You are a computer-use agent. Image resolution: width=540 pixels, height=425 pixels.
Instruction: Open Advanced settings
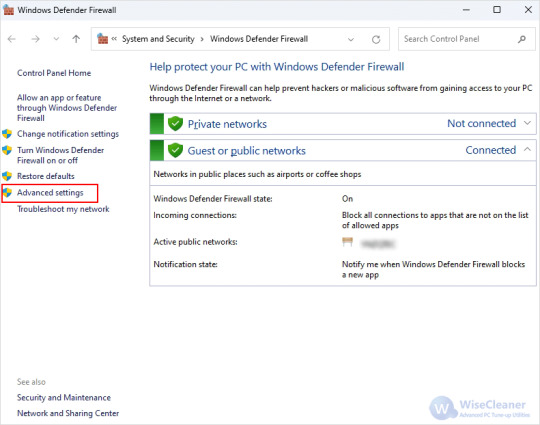point(50,193)
